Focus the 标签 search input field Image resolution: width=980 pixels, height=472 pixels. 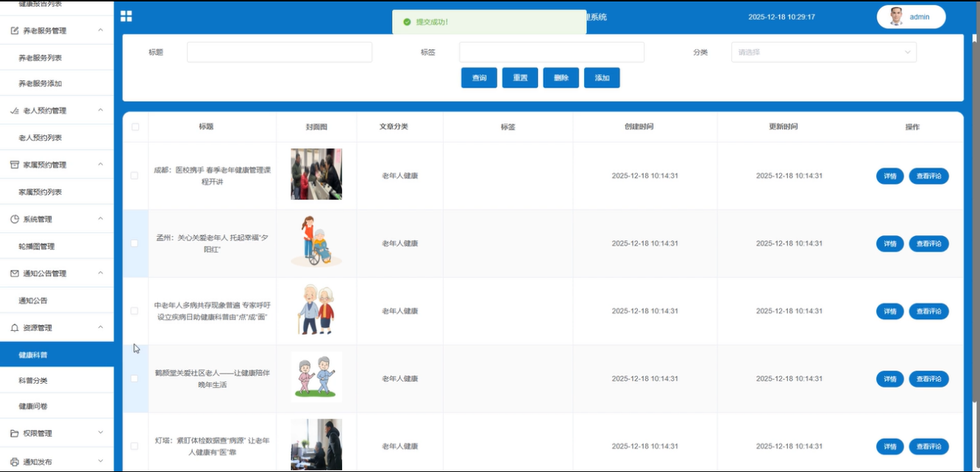[552, 52]
